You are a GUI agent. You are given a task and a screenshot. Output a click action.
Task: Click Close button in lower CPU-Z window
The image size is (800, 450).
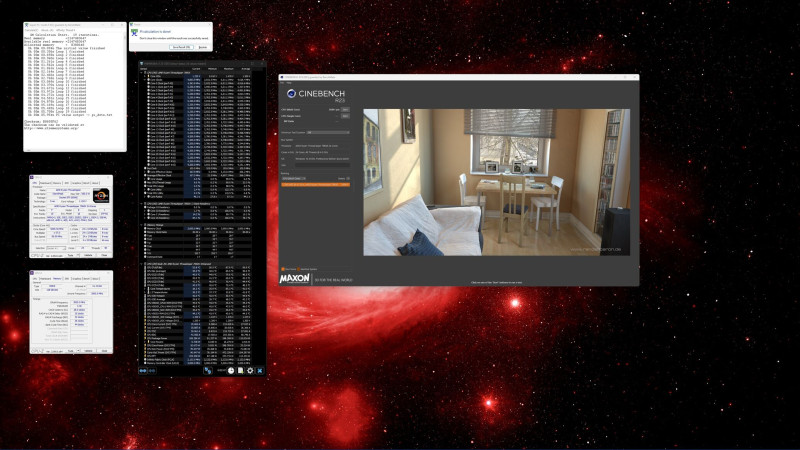click(104, 351)
